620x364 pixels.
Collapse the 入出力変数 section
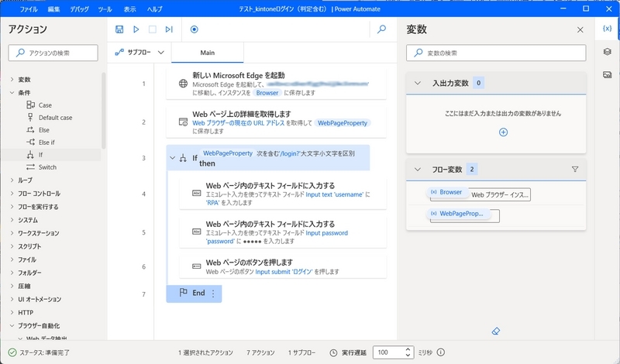coord(417,83)
